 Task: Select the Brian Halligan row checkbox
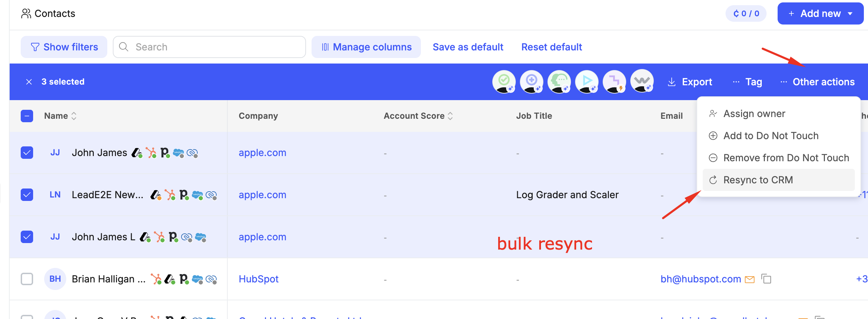pyautogui.click(x=27, y=279)
